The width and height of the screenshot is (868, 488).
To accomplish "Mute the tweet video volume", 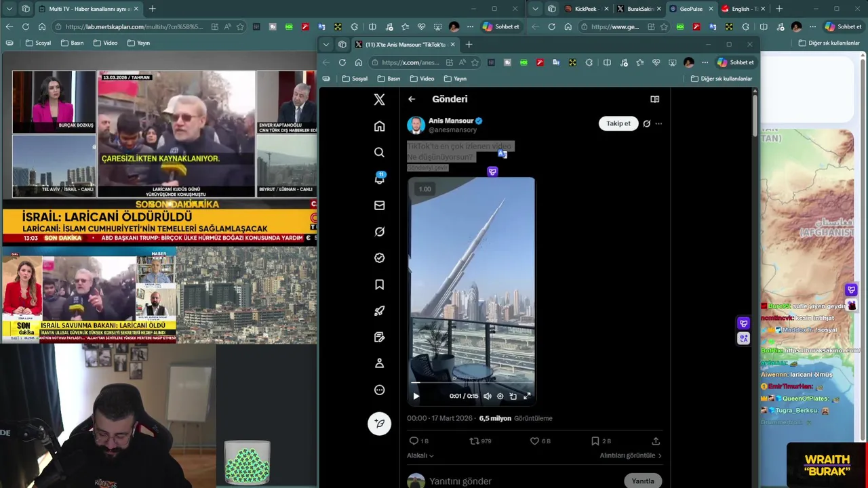I will pyautogui.click(x=487, y=396).
